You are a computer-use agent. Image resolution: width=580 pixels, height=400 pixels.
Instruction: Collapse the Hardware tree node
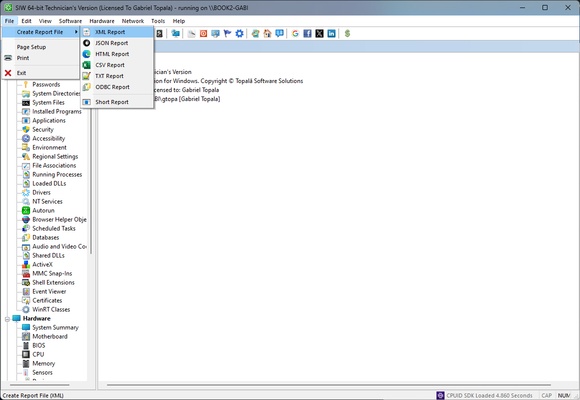(7, 319)
